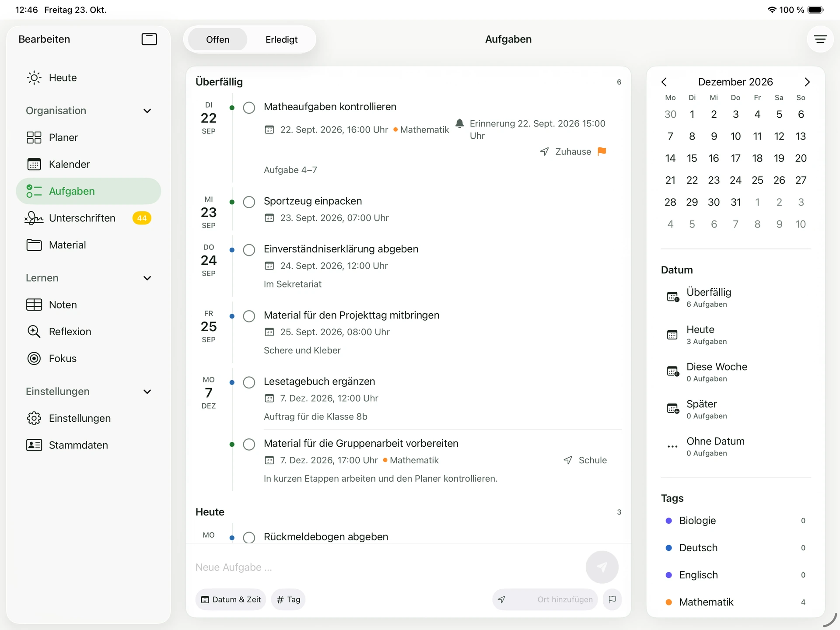Click the Ort hinzufügen field

click(x=545, y=599)
